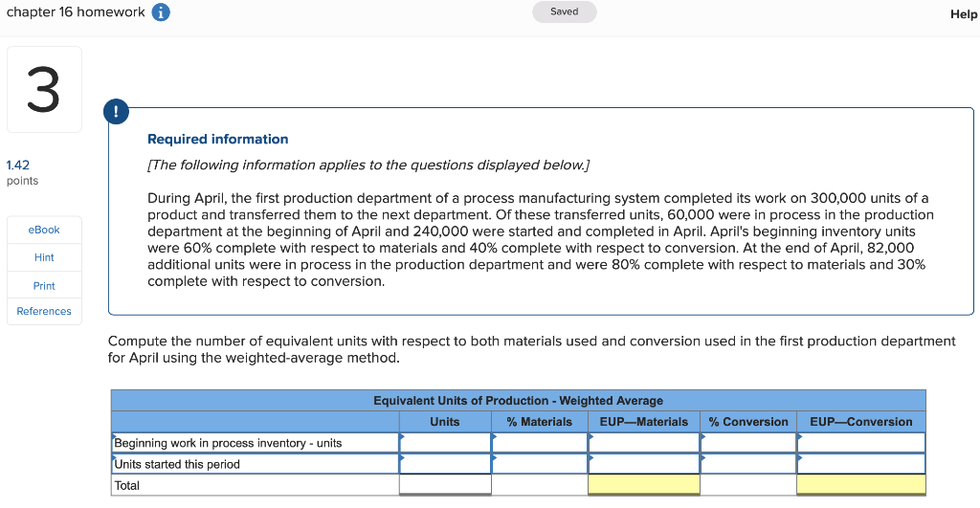Click the '% Conversion' column header
The width and height of the screenshot is (980, 508).
click(x=748, y=422)
